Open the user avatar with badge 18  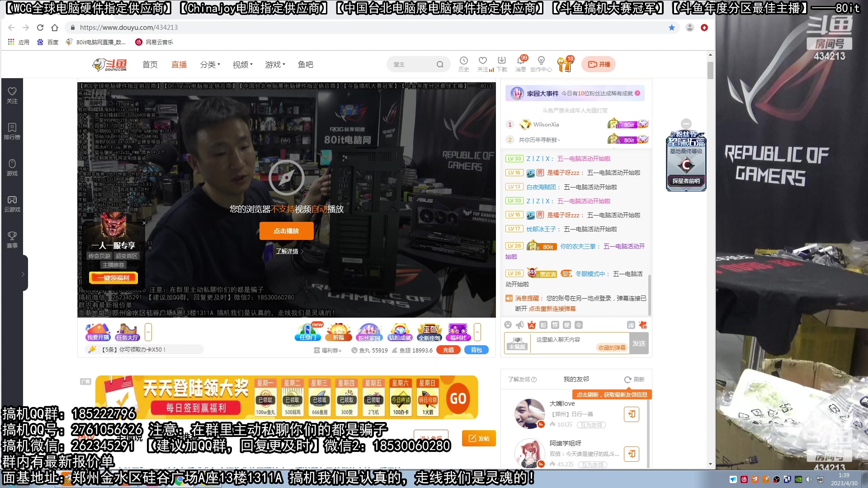[565, 64]
